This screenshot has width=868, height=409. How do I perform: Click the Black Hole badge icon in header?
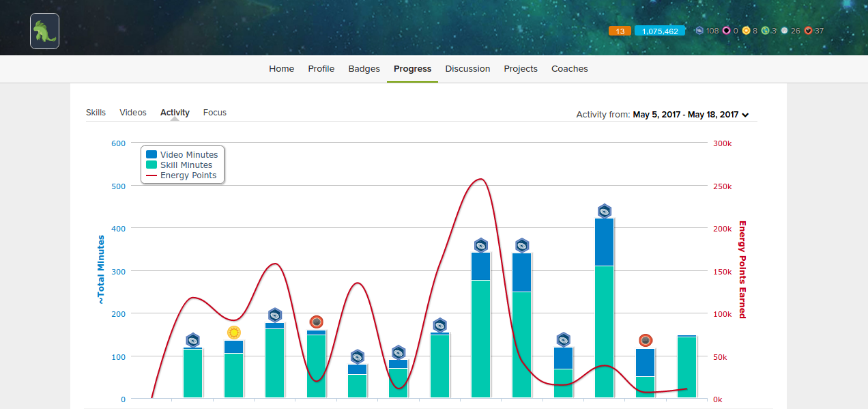click(x=727, y=31)
